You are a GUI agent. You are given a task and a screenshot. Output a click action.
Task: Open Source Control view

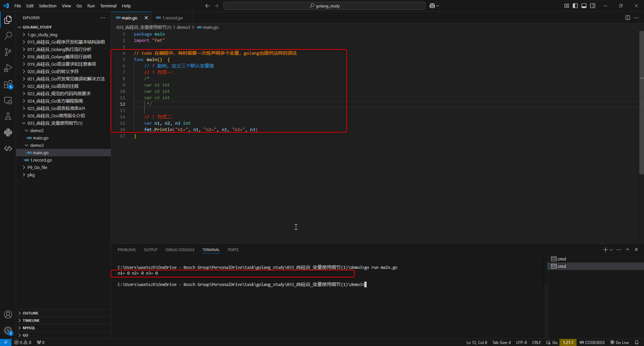point(8,52)
